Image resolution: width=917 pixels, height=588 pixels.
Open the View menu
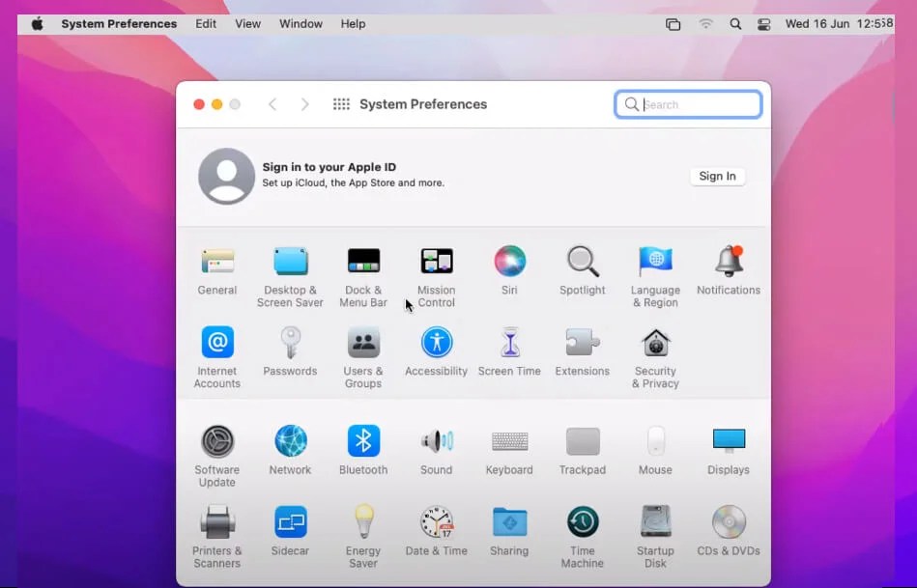[x=248, y=24]
